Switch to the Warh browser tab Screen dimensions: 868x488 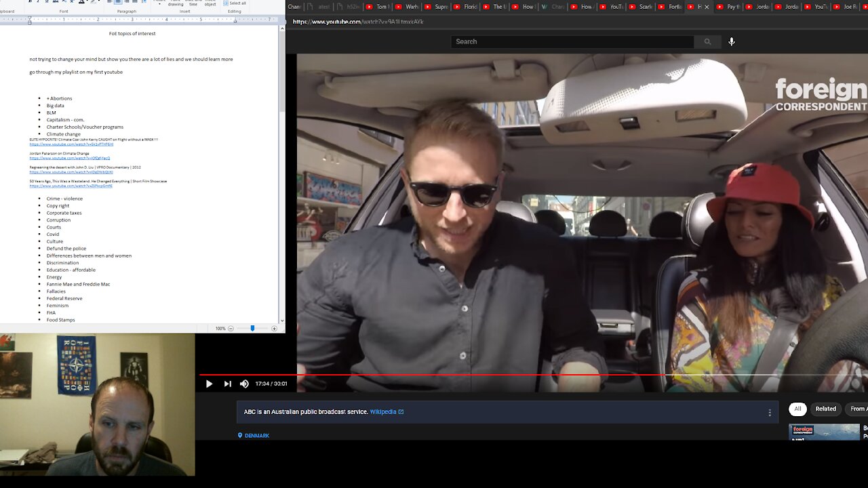[408, 7]
